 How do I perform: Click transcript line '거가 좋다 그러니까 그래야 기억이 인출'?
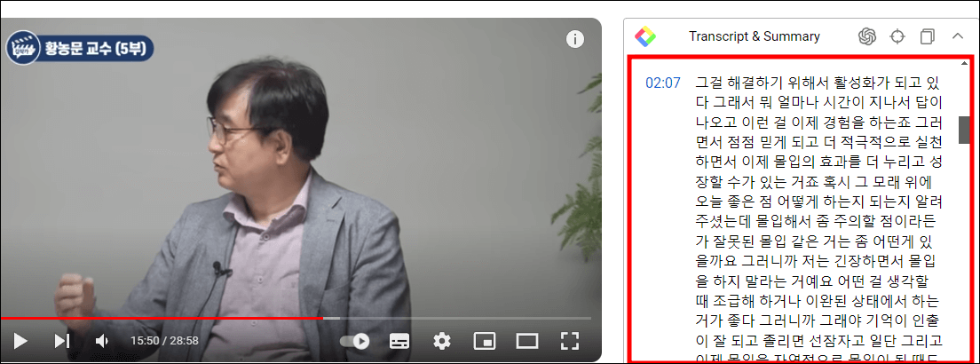[818, 321]
